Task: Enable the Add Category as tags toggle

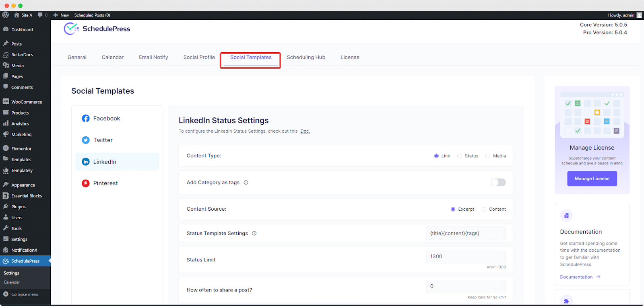Action: coord(498,183)
